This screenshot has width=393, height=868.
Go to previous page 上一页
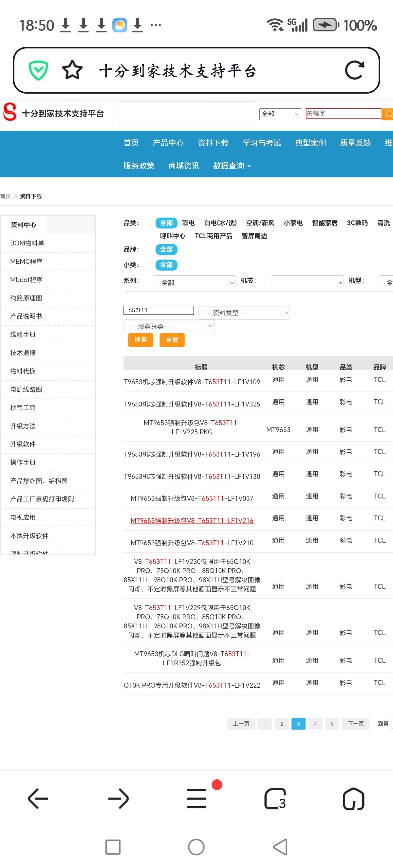pyautogui.click(x=241, y=723)
